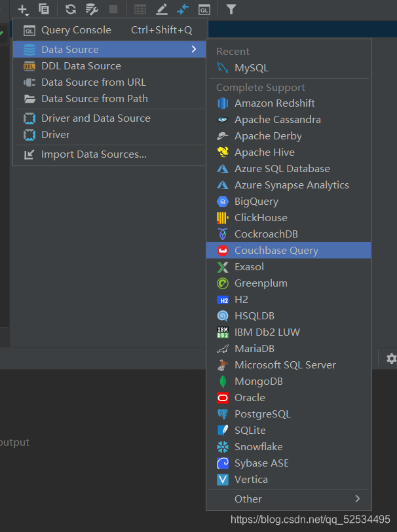
Task: Click the Stop square toolbar icon
Action: (x=113, y=9)
